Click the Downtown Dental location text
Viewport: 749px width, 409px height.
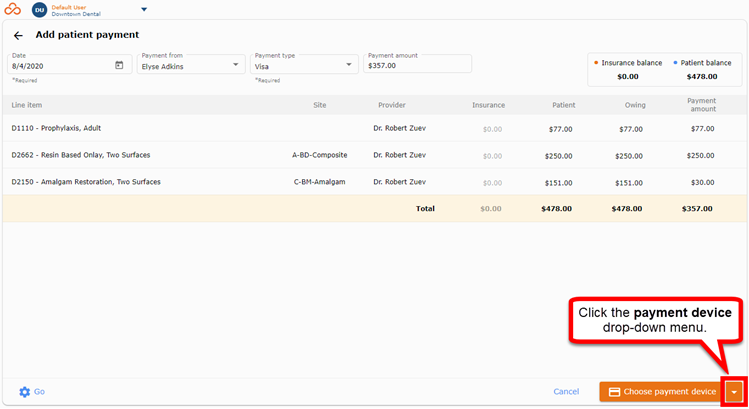76,14
